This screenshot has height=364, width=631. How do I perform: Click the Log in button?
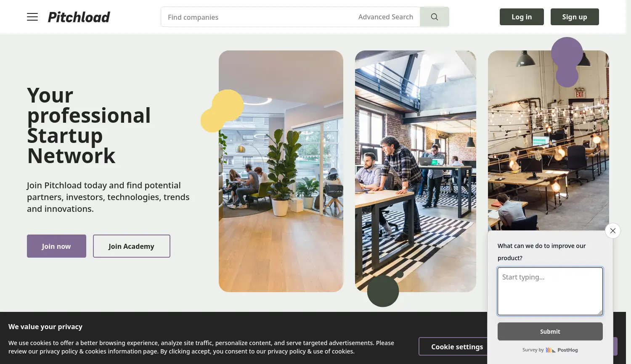click(x=522, y=17)
